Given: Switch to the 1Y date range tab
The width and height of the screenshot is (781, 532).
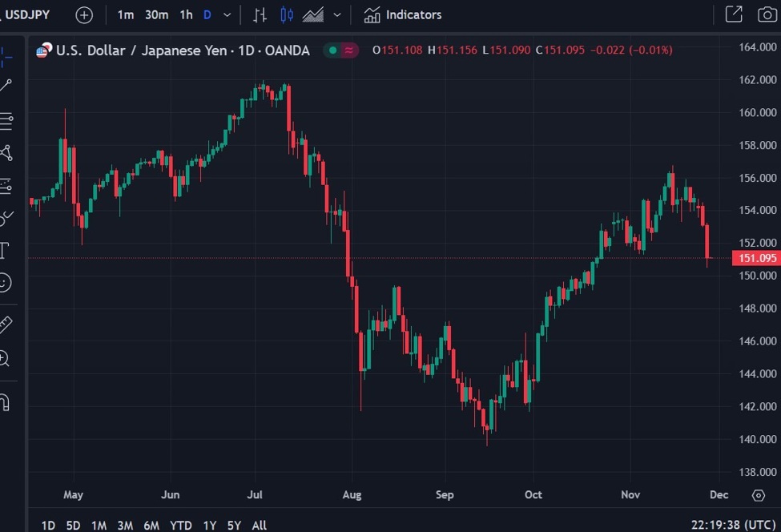Looking at the screenshot, I should pos(209,525).
